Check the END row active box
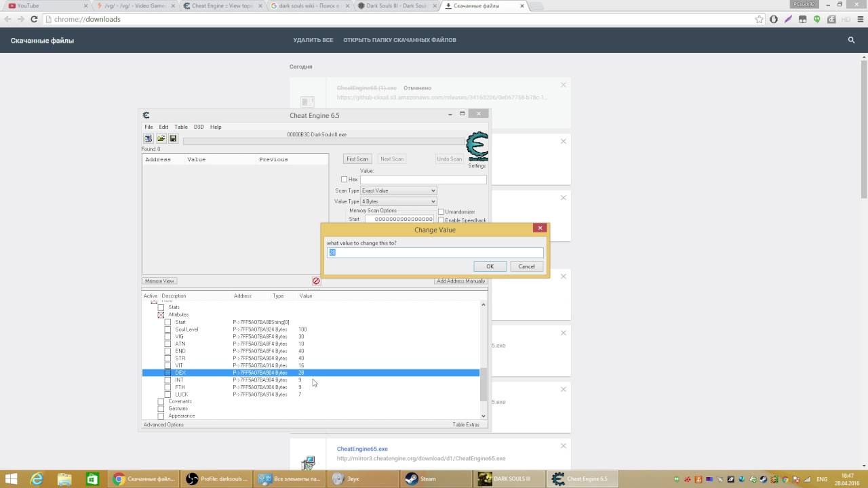 (x=167, y=351)
